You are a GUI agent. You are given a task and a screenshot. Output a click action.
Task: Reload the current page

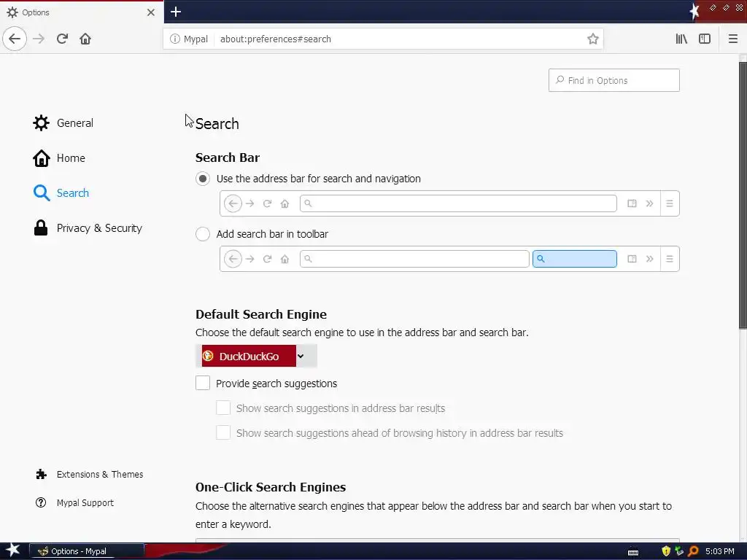pos(62,39)
